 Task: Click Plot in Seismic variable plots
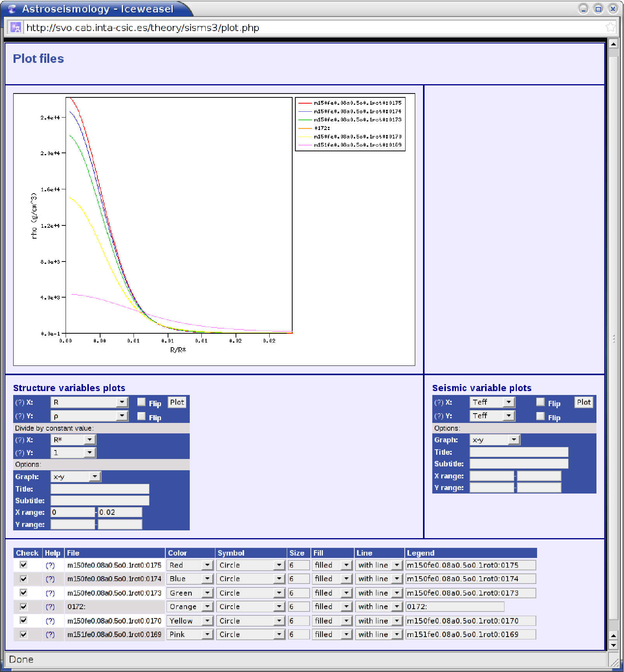584,402
